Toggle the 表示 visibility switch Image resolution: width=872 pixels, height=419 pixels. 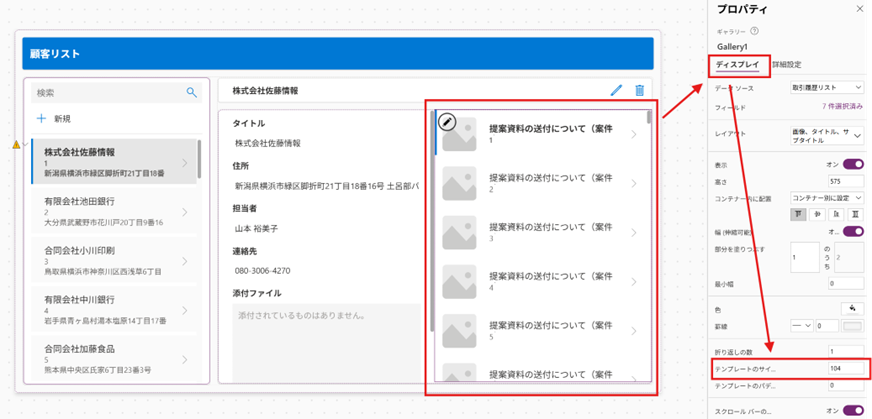click(x=853, y=164)
